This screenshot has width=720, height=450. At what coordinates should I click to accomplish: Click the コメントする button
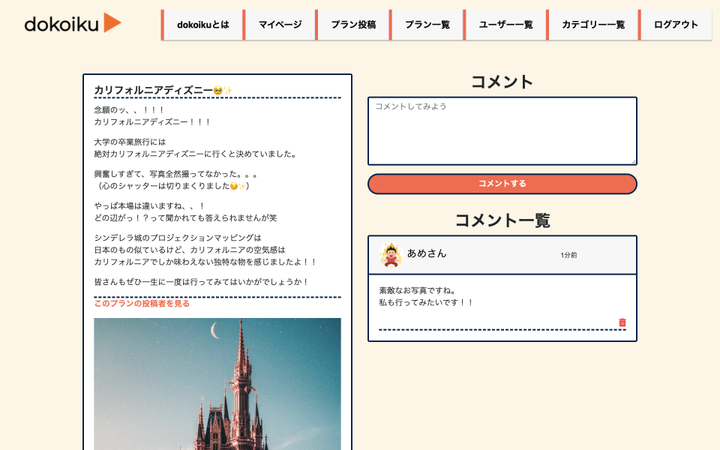tap(502, 184)
